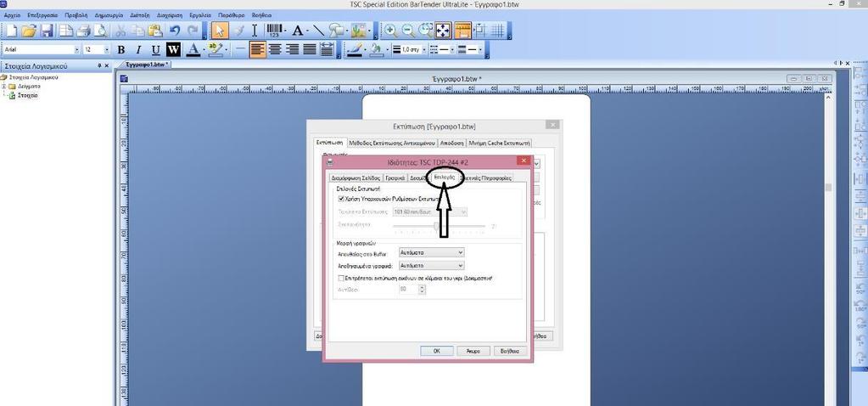The image size is (868, 406).
Task: Open the 'Αποθηκευμένα γραφικά' dropdown
Action: coord(431,266)
